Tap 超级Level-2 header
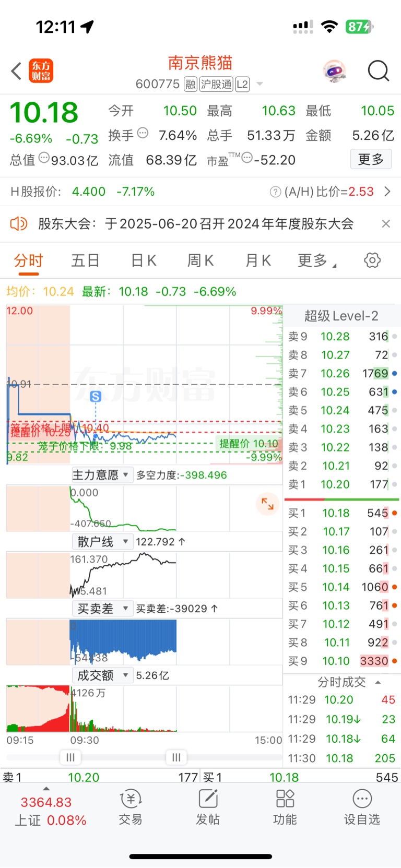The width and height of the screenshot is (401, 868). [x=341, y=316]
